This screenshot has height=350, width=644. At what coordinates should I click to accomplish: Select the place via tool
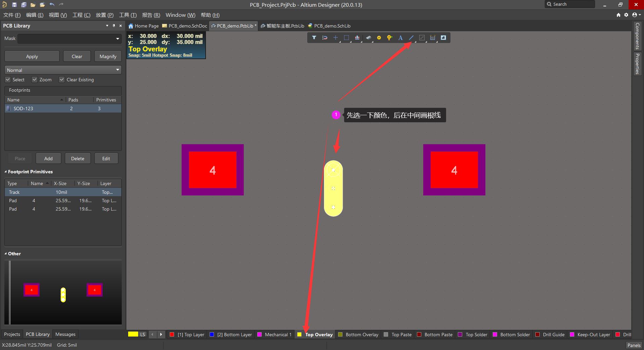(x=389, y=38)
